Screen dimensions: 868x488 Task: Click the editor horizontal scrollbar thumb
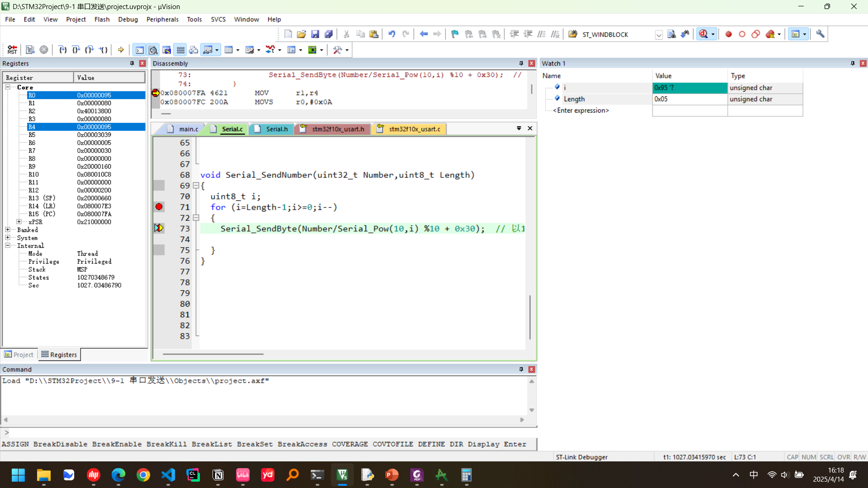[213, 354]
